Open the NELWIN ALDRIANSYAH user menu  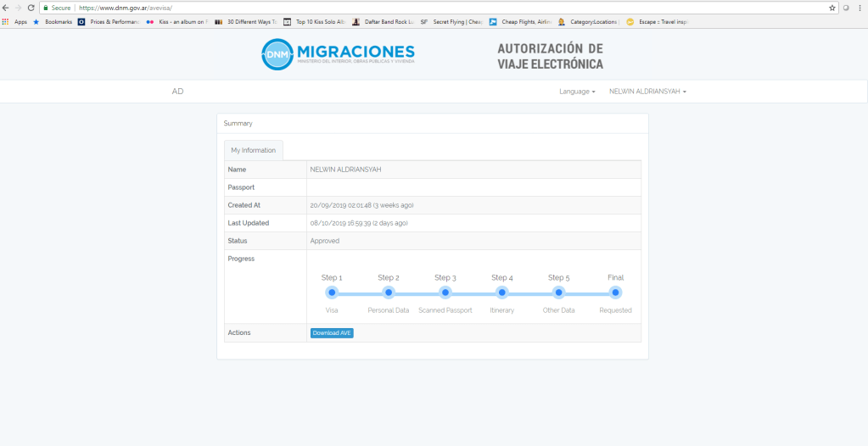647,92
